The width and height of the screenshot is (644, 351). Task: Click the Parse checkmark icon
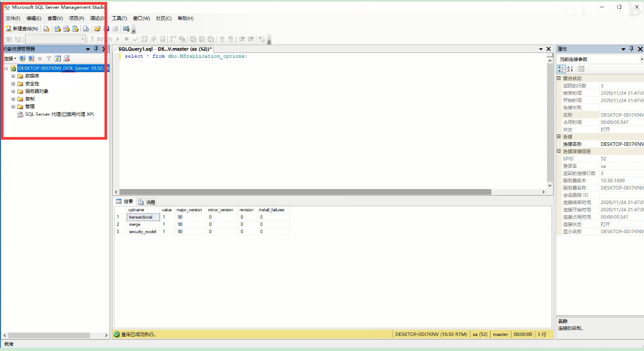point(135,39)
